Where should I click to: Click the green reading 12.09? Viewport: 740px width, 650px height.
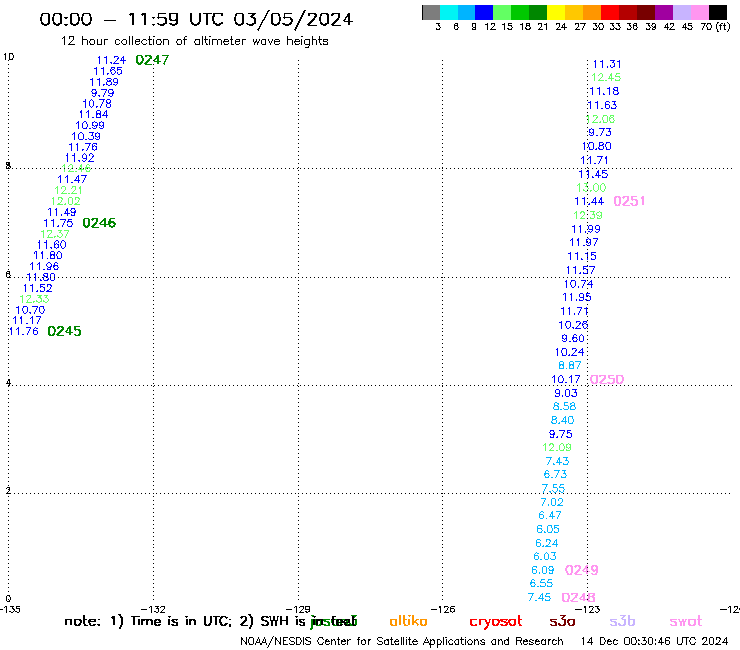[x=557, y=447]
